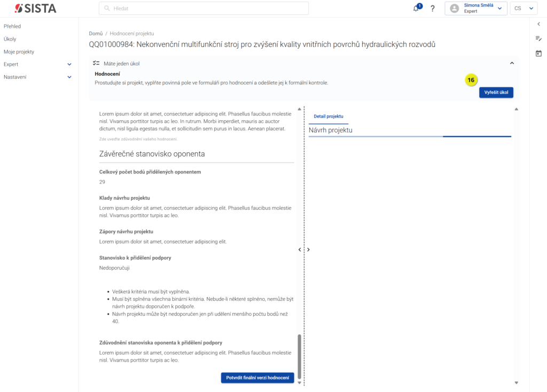Click the total points value 29
This screenshot has height=392, width=547.
click(x=102, y=182)
